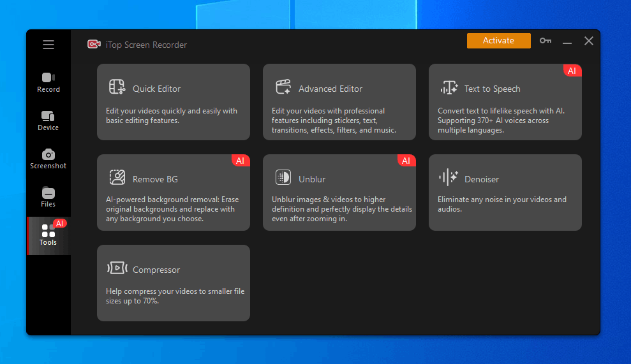Open the Advanced Editor title text
The height and width of the screenshot is (364, 631).
pyautogui.click(x=330, y=89)
